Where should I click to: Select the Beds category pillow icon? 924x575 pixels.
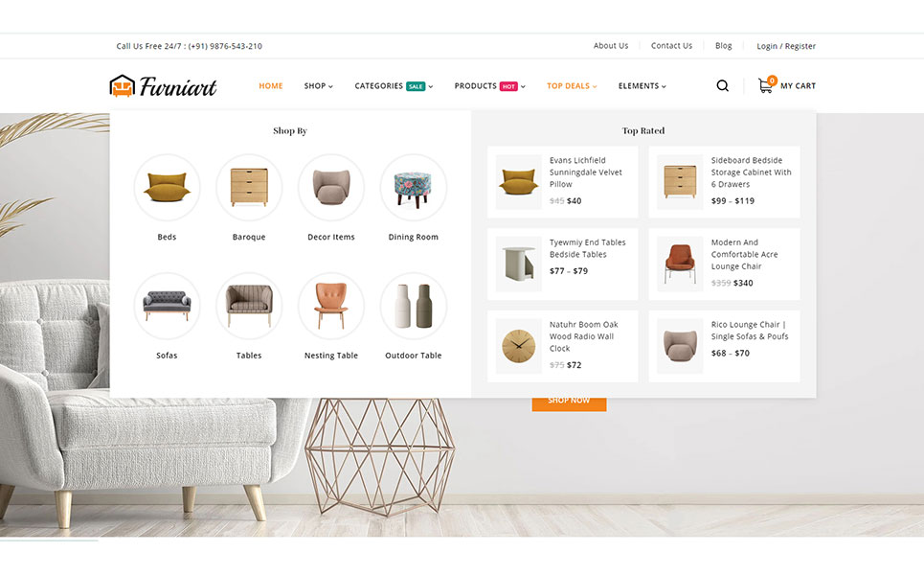(x=167, y=188)
